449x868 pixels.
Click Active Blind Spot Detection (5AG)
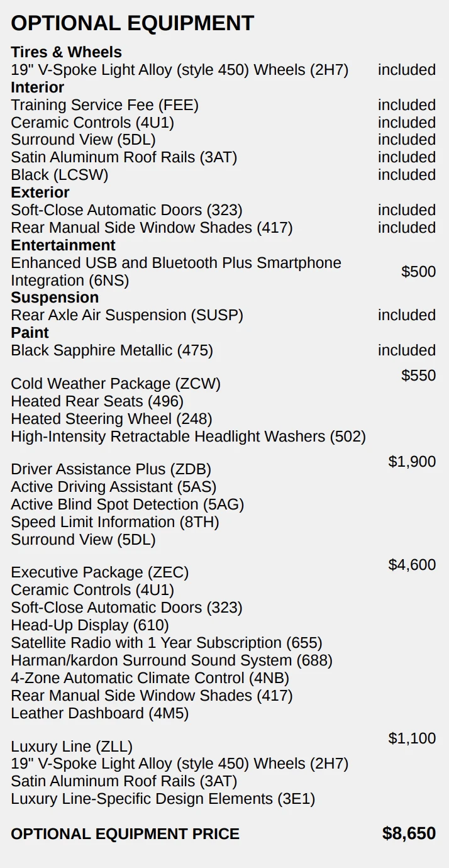127,504
